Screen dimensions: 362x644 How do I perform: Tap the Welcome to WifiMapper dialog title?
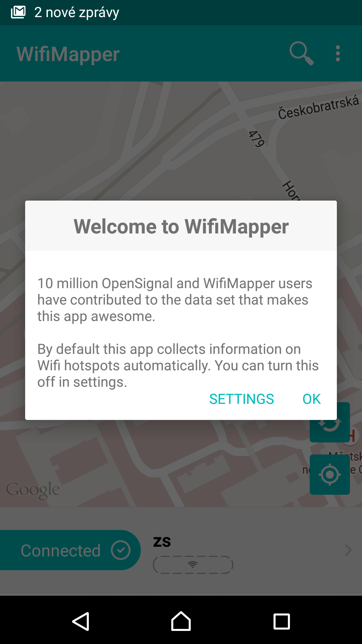(181, 226)
